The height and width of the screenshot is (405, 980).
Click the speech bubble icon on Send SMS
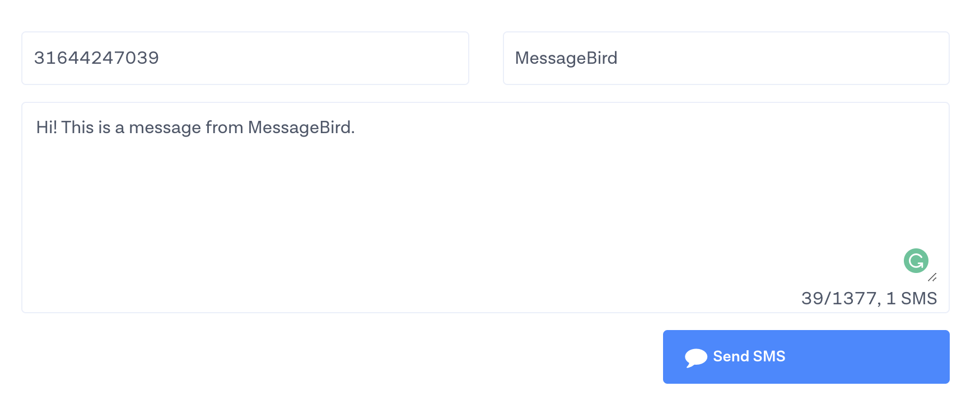tap(696, 357)
